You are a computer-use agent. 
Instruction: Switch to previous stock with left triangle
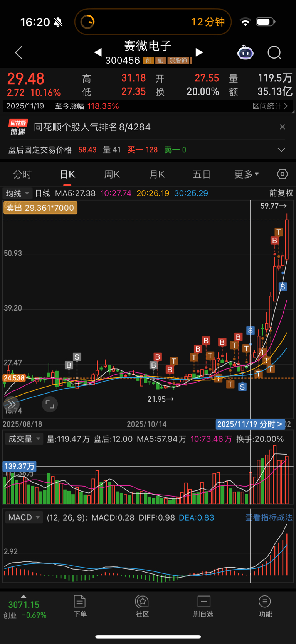(98, 52)
